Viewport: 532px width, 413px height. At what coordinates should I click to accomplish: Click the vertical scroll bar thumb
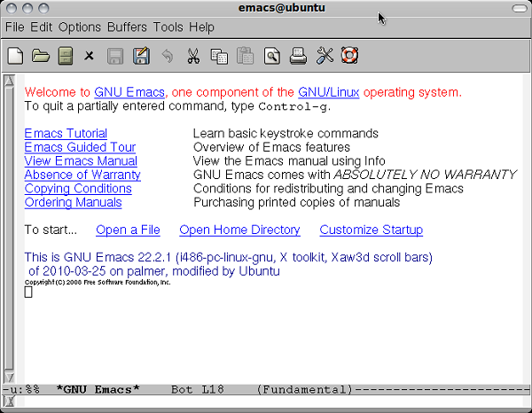click(9, 228)
